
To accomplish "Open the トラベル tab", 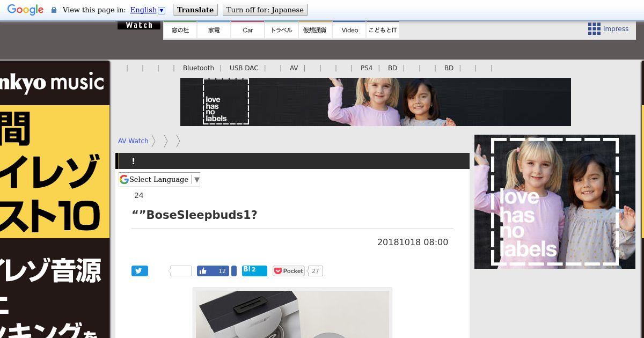I will [x=281, y=30].
